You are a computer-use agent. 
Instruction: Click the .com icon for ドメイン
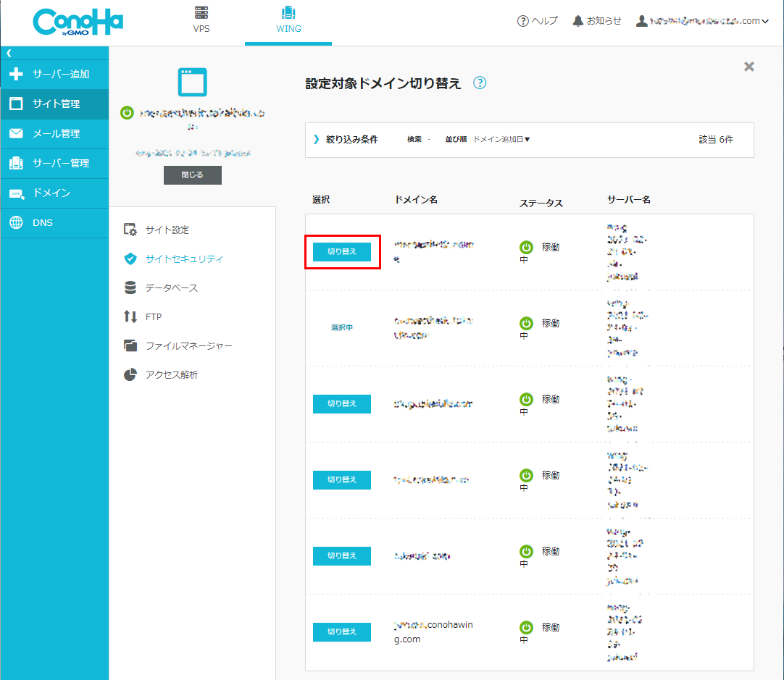coord(17,193)
